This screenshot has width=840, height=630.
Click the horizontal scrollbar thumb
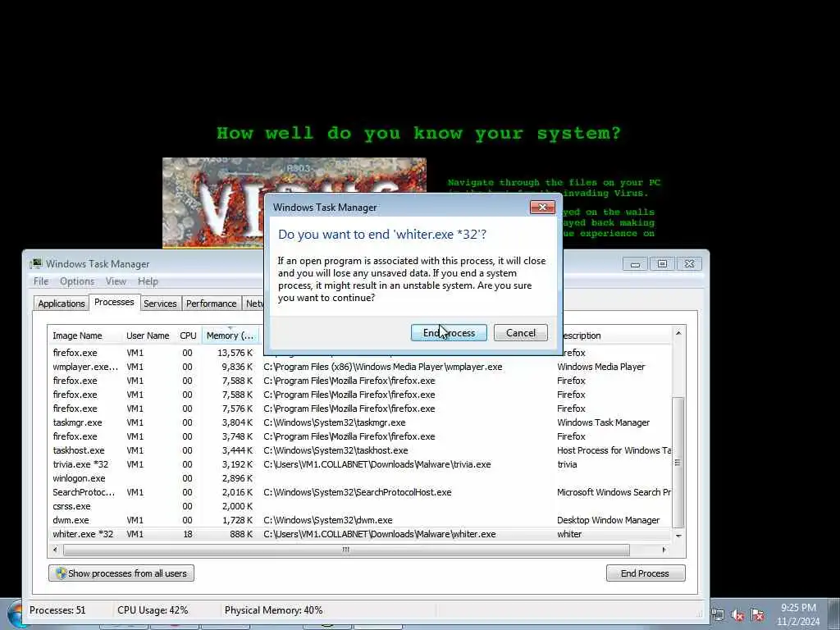pos(346,550)
